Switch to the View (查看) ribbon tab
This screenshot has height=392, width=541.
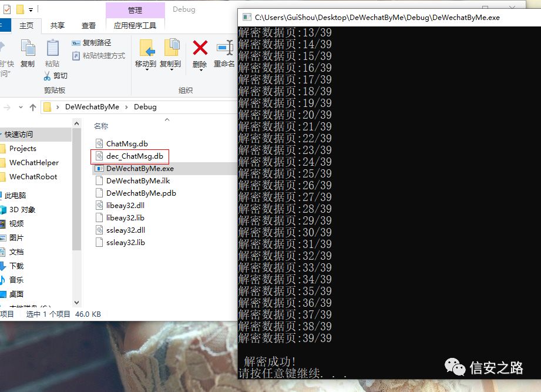[x=88, y=25]
